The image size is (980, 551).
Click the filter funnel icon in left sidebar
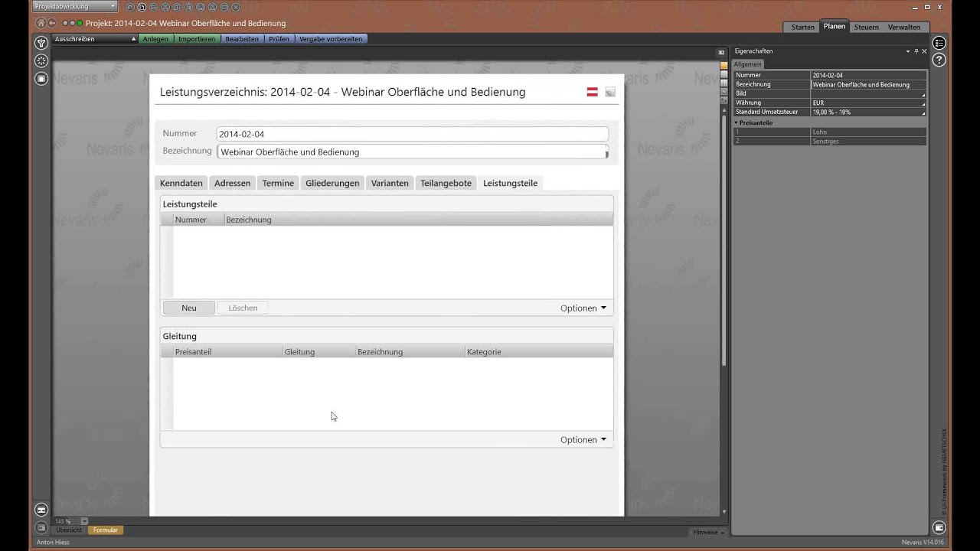41,43
